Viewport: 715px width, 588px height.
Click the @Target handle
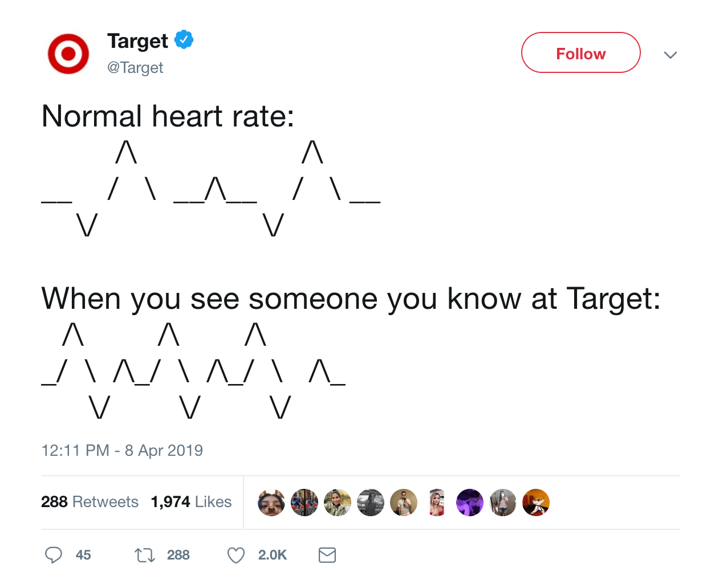[x=135, y=67]
